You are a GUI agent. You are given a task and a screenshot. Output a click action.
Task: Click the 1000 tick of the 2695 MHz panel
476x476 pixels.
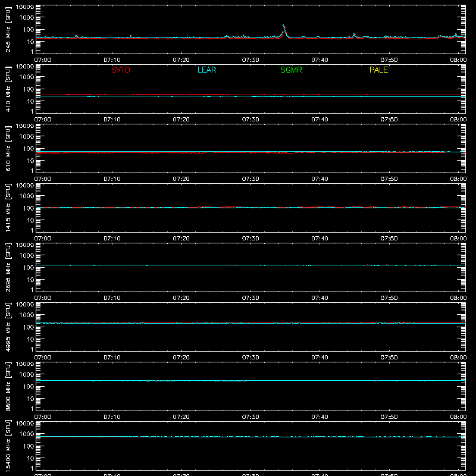[27, 255]
